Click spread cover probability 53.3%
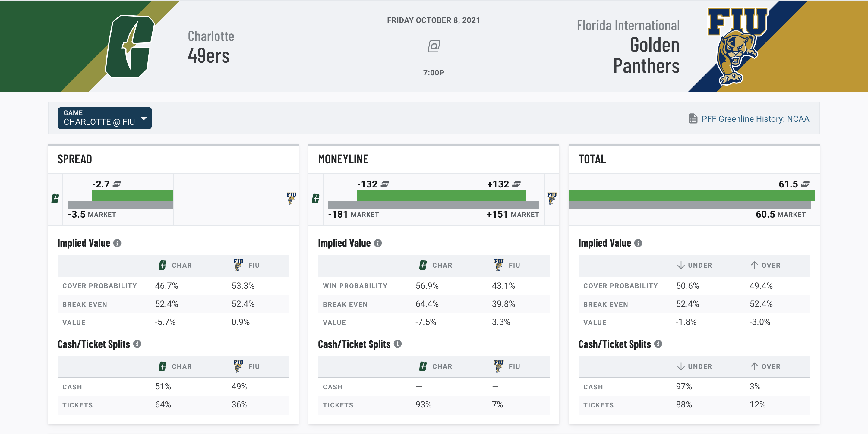 click(x=243, y=286)
